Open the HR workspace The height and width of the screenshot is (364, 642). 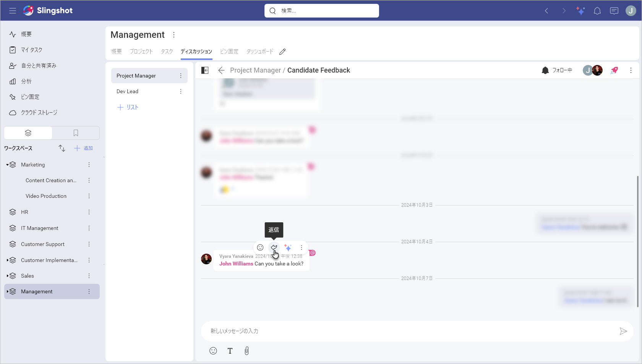coord(24,212)
